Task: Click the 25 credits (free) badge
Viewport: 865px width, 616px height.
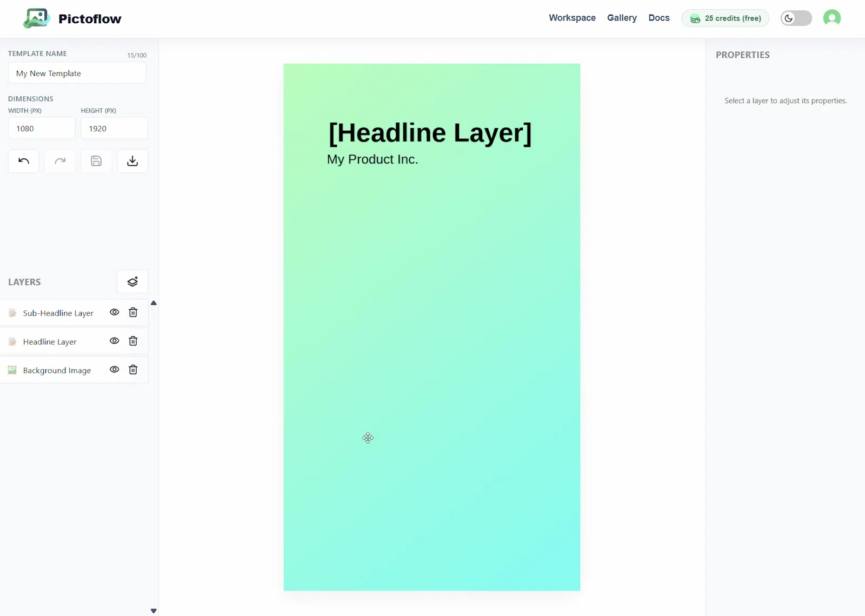Action: (x=725, y=18)
